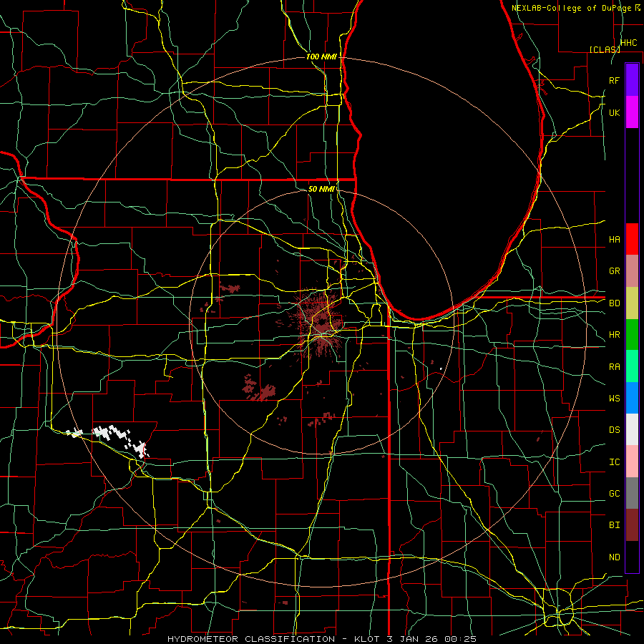Click the 'DS' legend label text
Viewport: 644px width, 644px height.
point(614,430)
